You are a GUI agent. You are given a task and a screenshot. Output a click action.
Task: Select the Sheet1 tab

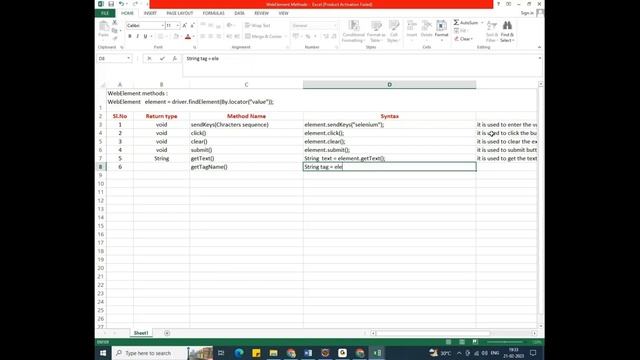pos(141,333)
